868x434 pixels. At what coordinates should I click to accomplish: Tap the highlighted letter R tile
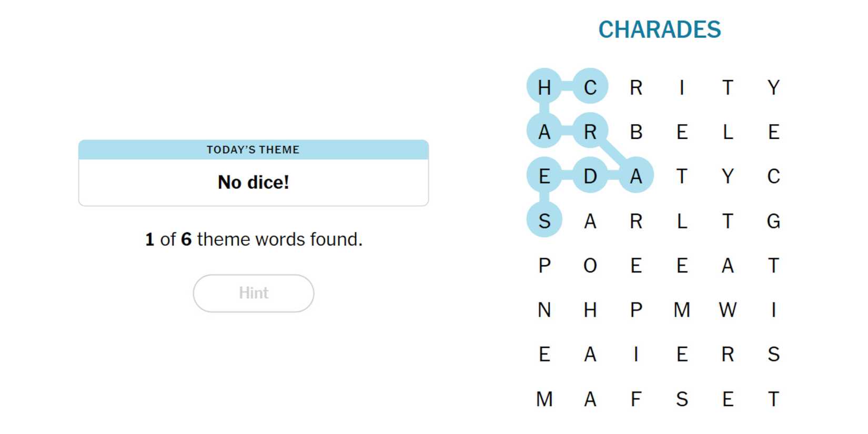coord(590,131)
